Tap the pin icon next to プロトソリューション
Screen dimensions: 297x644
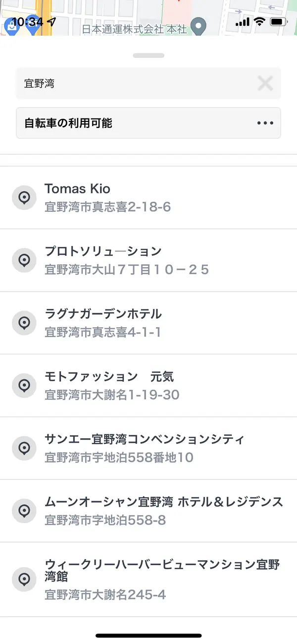tap(24, 260)
